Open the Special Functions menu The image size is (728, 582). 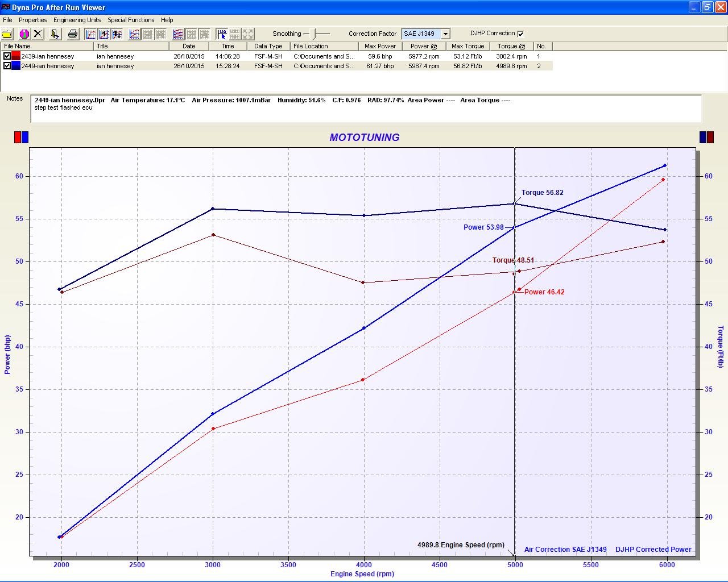(x=131, y=20)
